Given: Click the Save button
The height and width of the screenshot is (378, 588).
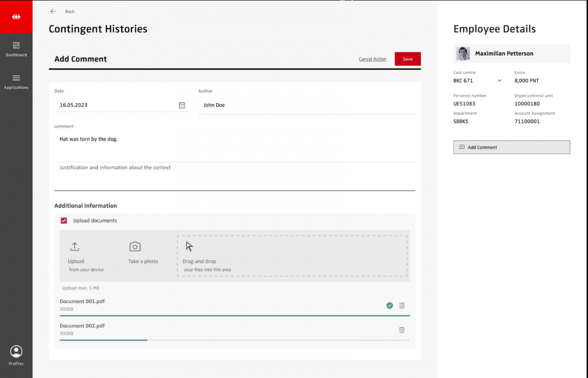Looking at the screenshot, I should click(x=407, y=59).
